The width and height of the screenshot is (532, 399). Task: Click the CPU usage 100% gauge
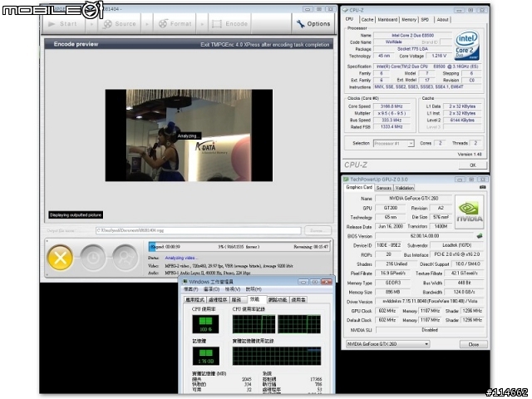pos(205,324)
